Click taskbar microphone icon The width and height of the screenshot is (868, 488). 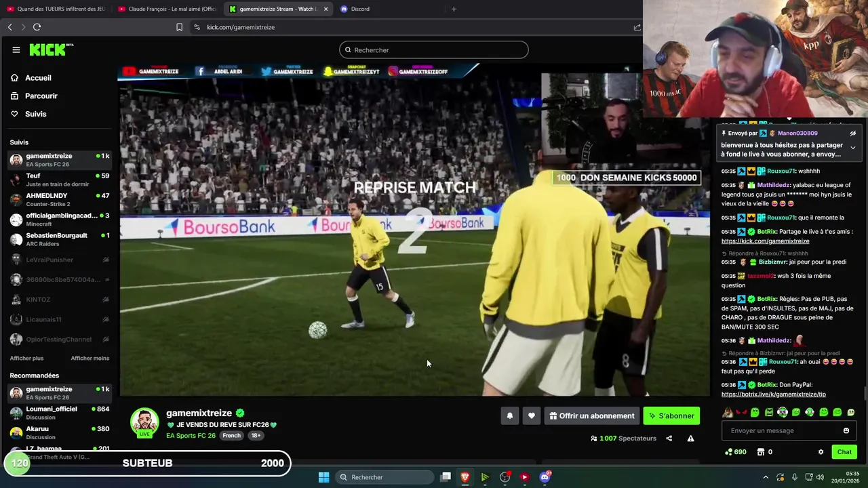(795, 477)
